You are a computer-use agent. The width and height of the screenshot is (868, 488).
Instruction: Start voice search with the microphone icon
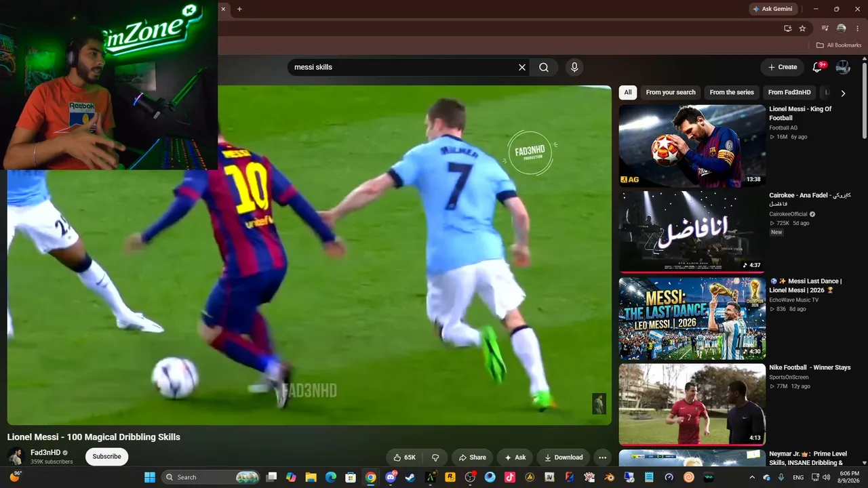(x=574, y=67)
